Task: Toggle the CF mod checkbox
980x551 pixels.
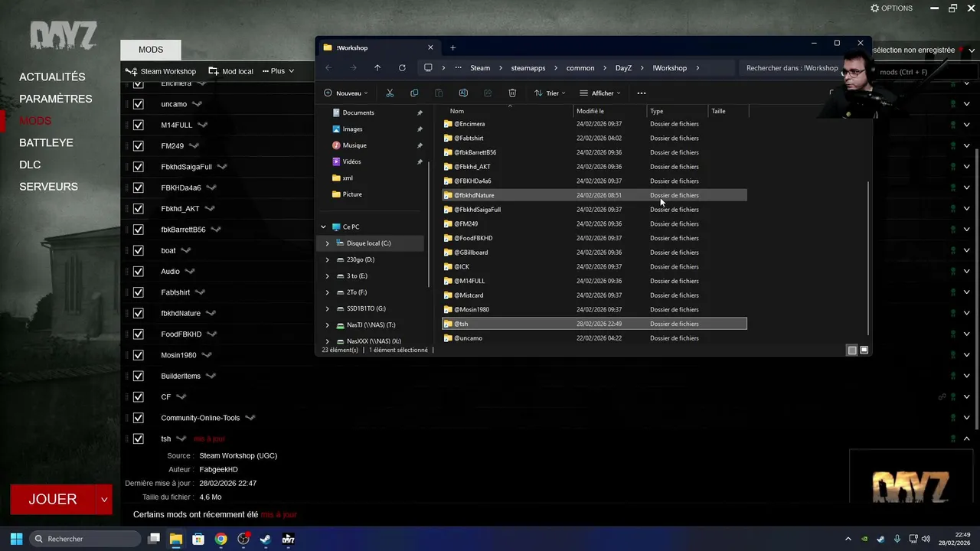Action: (139, 397)
